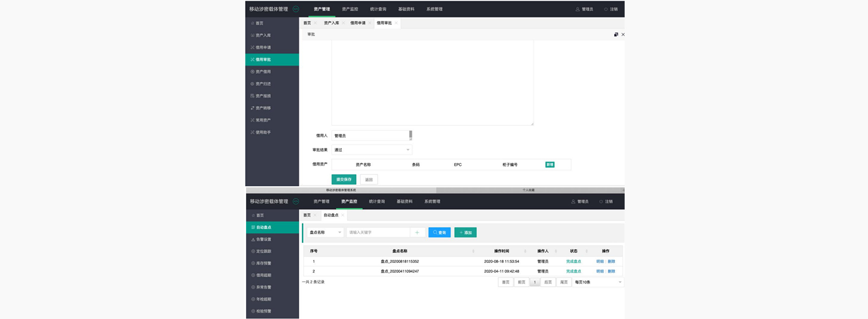Open 异常告警 in the sidebar
868x319 pixels.
[264, 287]
